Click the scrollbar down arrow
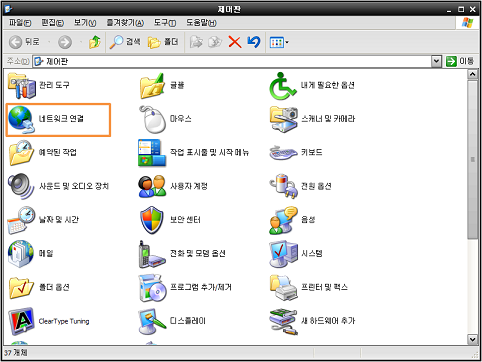Screen dimensions: 482x362 472,340
